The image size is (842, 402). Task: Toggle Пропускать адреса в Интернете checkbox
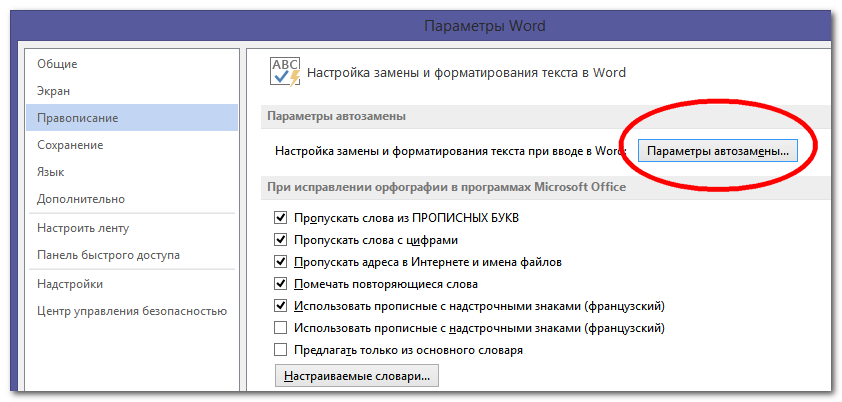click(281, 262)
